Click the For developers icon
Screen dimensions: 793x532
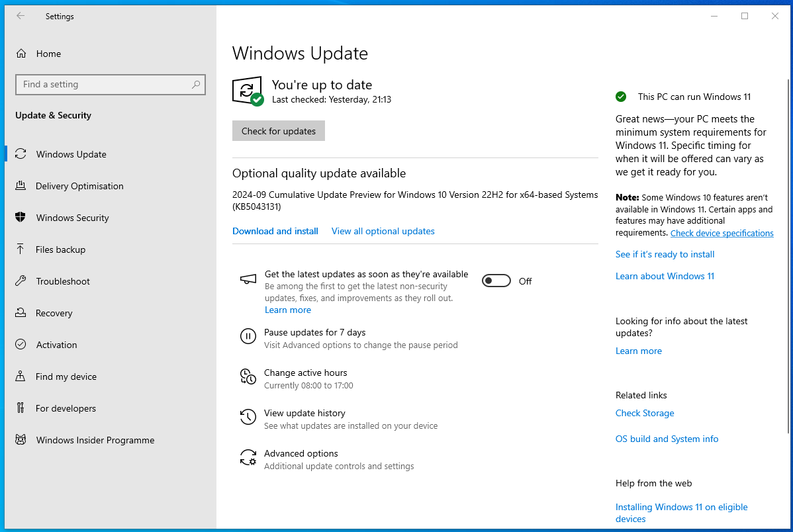tap(21, 408)
